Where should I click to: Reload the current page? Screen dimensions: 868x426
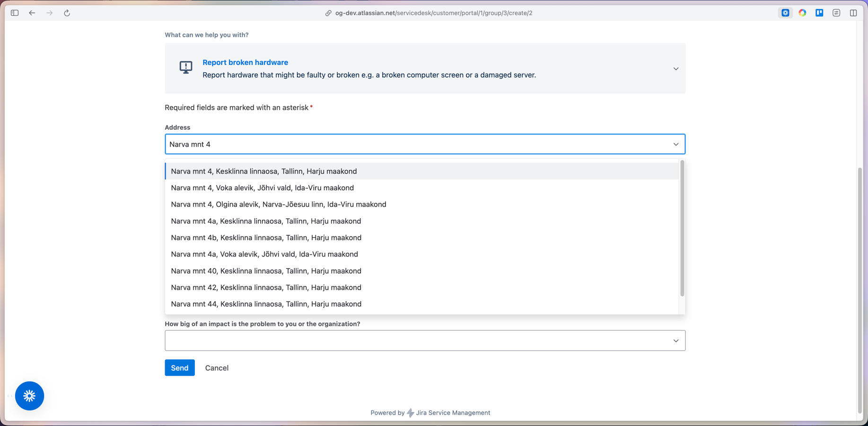(67, 13)
